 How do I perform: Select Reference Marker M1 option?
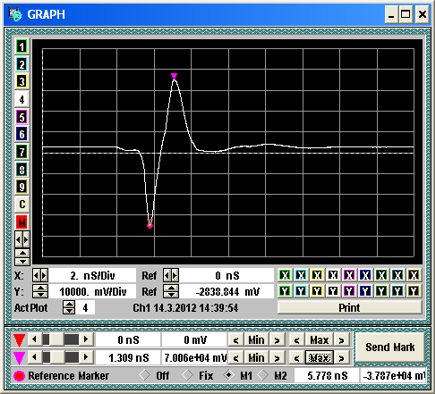pos(229,375)
